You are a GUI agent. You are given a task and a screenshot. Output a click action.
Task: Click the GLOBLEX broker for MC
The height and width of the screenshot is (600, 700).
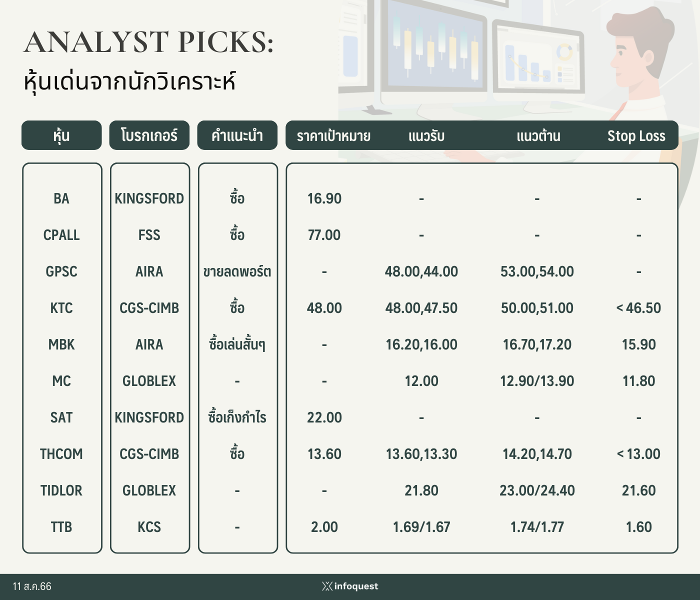click(x=149, y=381)
